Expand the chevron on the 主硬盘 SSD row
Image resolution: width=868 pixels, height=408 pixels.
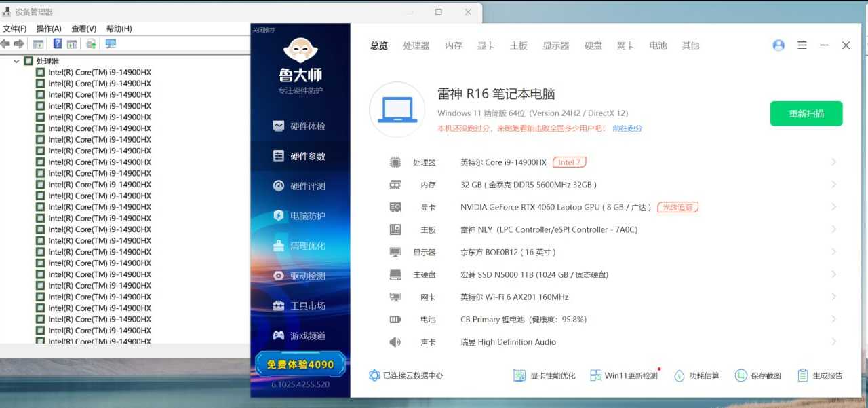point(833,274)
